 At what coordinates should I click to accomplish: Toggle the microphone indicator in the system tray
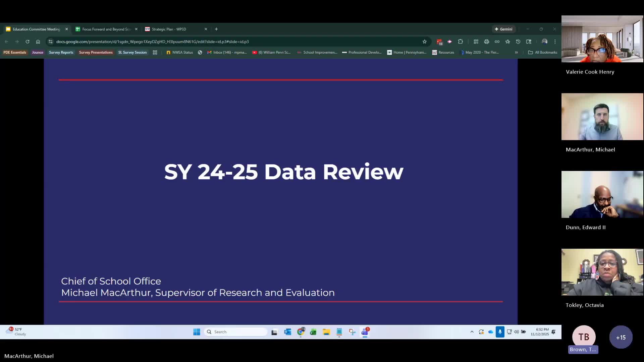coord(500,332)
